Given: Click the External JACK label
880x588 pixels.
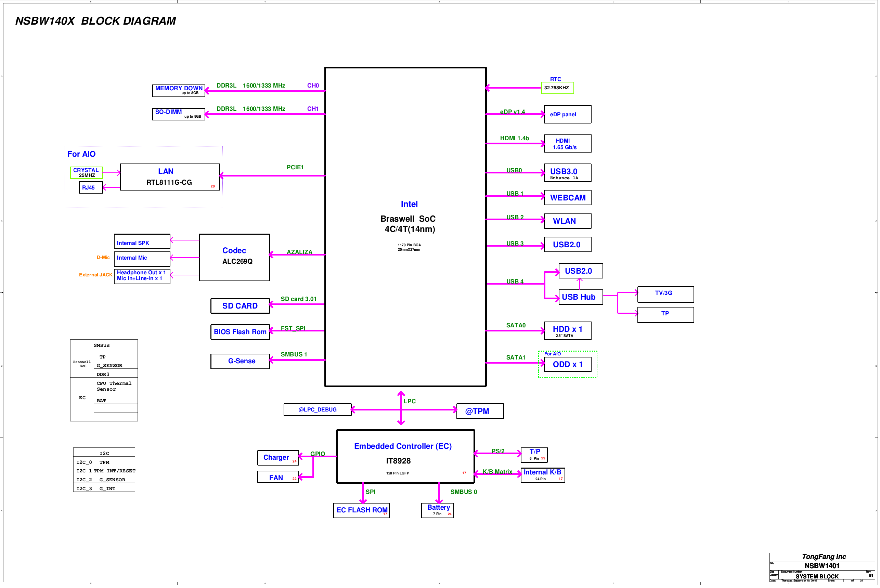Looking at the screenshot, I should coord(96,275).
